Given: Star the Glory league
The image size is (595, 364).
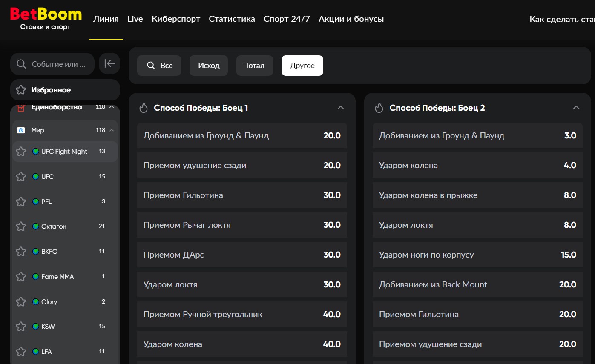Looking at the screenshot, I should coord(20,302).
